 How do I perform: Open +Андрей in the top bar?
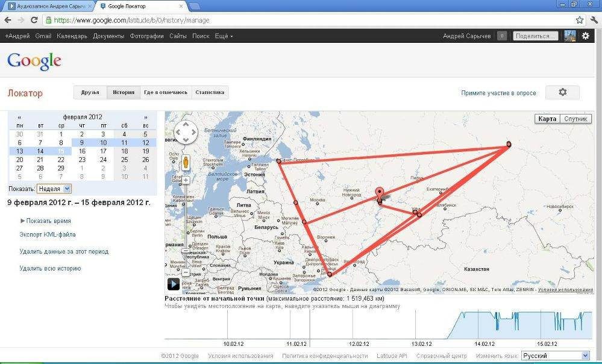tap(17, 36)
